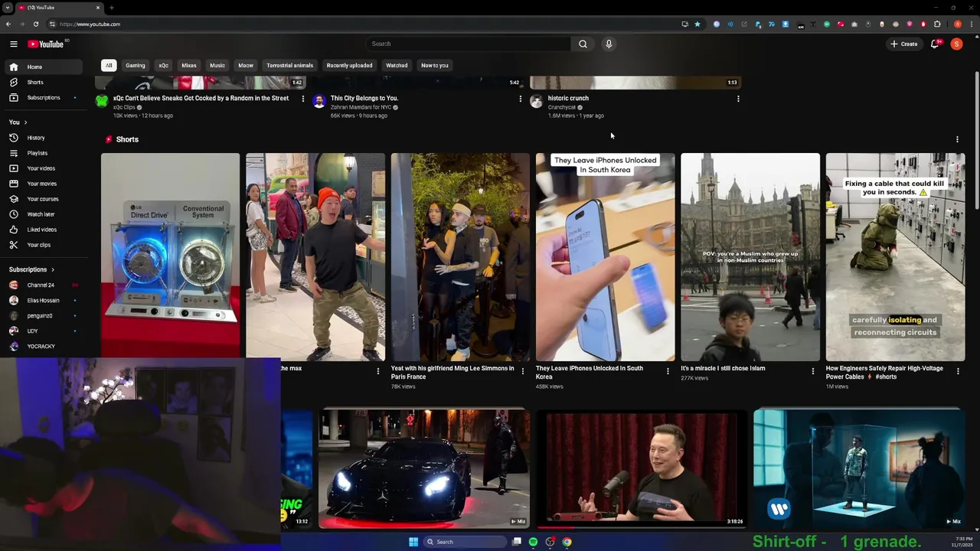
Task: Open a new browser tab
Action: pos(112,8)
